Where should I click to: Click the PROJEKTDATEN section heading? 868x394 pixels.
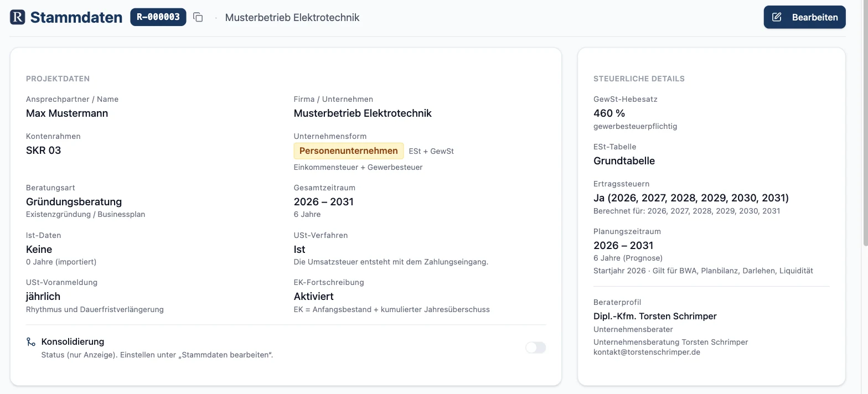point(58,79)
